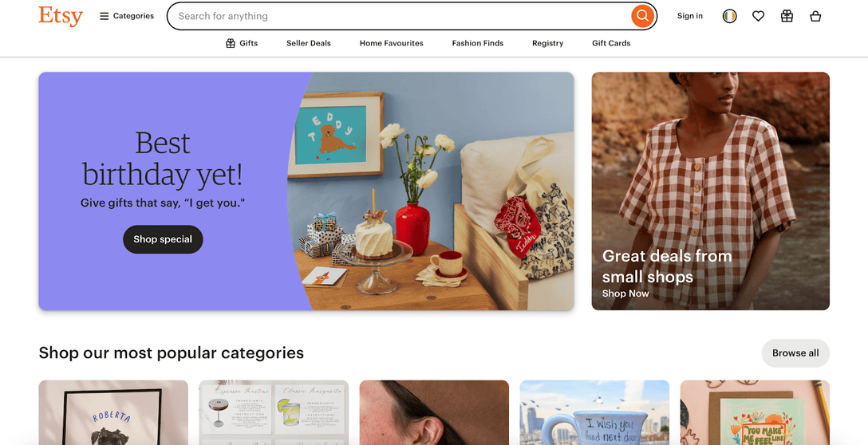The height and width of the screenshot is (445, 868).
Task: Click the hamburger icon beside Categories
Action: click(x=104, y=16)
